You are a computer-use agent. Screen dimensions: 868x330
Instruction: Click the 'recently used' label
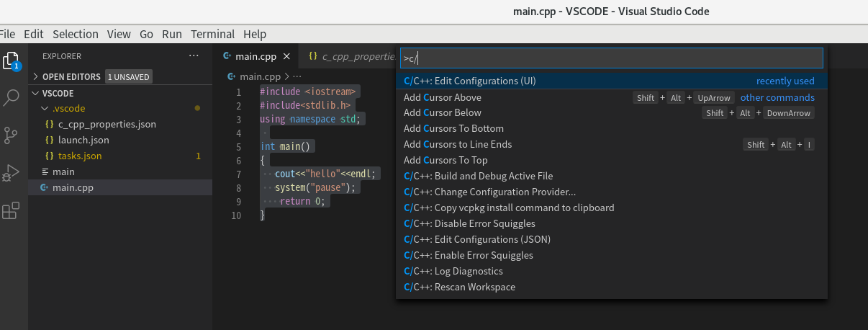pyautogui.click(x=785, y=81)
